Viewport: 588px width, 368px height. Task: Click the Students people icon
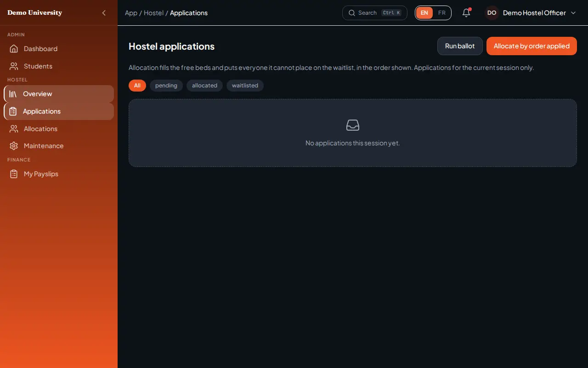click(14, 66)
